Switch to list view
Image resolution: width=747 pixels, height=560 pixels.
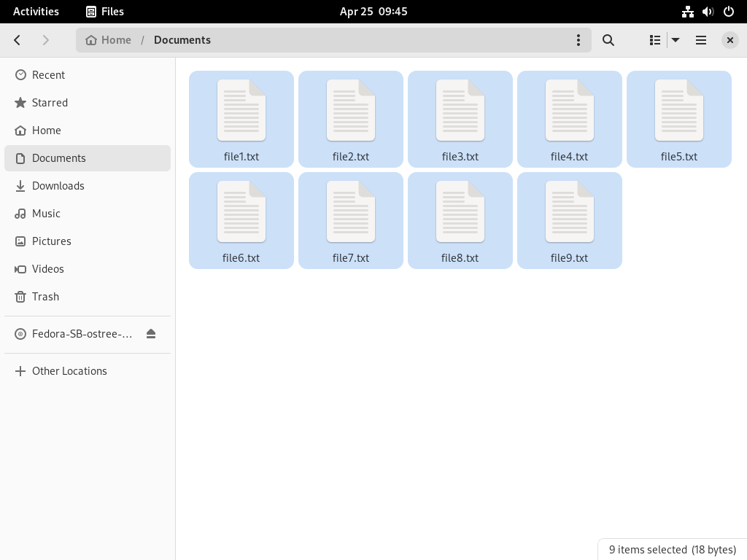tap(655, 40)
